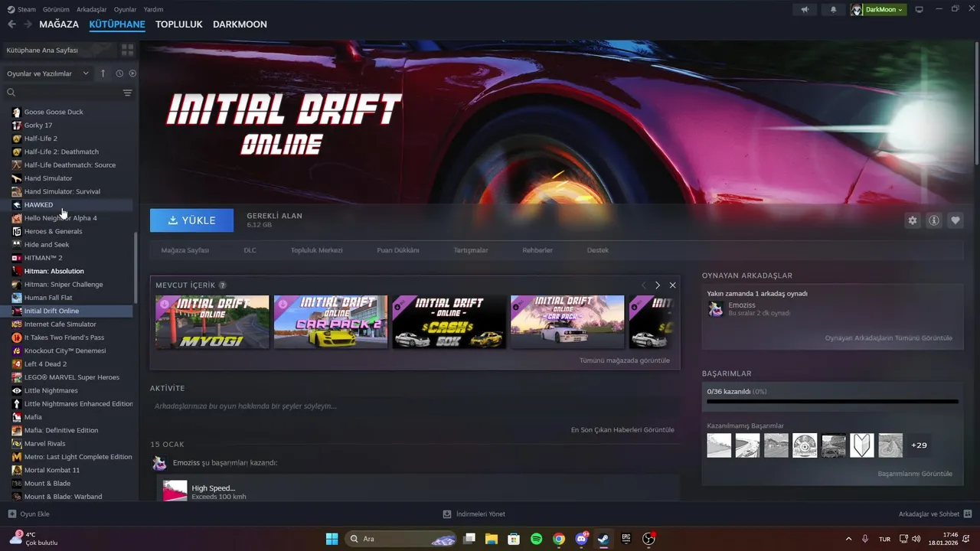Screen dimensions: 980x551
Task: Click the +29 more achievements tile
Action: pyautogui.click(x=919, y=445)
